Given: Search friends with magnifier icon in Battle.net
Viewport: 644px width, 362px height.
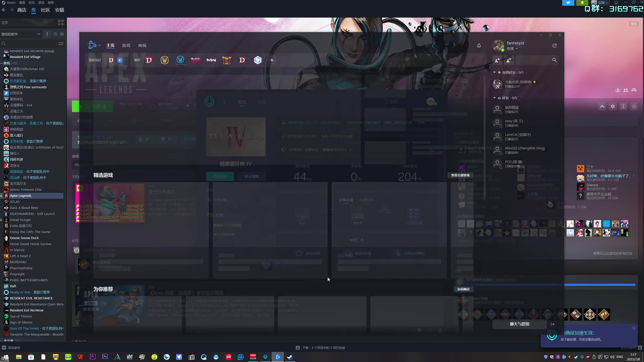Looking at the screenshot, I should tap(554, 60).
